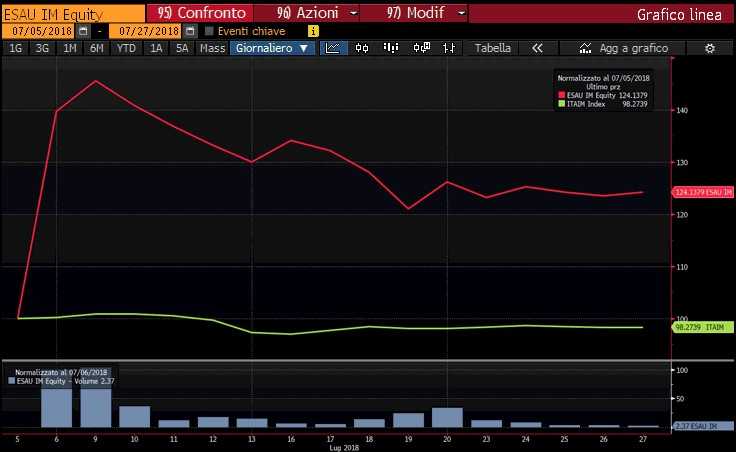736x452 pixels.
Task: Open the end date calendar picker
Action: coord(190,31)
